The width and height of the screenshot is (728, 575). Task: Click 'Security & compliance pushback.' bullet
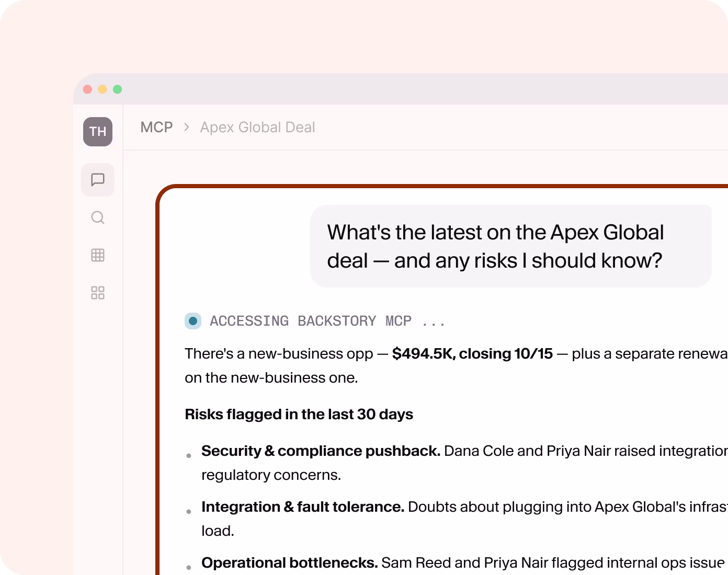(x=321, y=451)
